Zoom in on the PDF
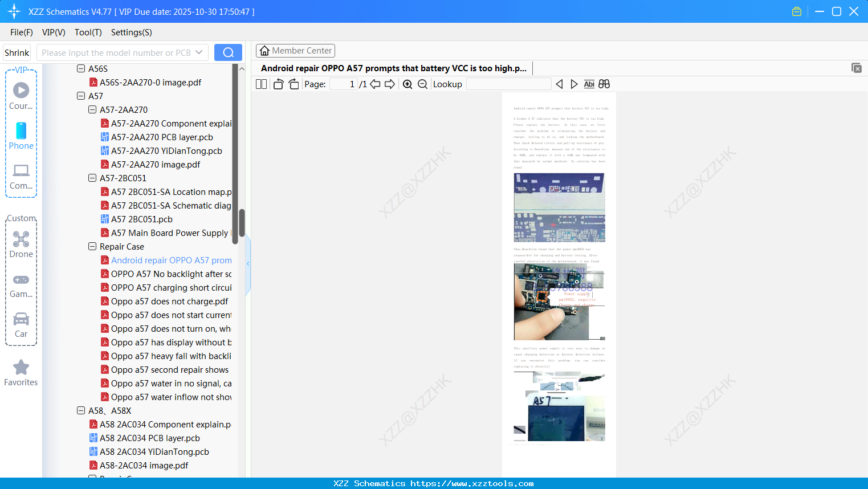 (407, 84)
